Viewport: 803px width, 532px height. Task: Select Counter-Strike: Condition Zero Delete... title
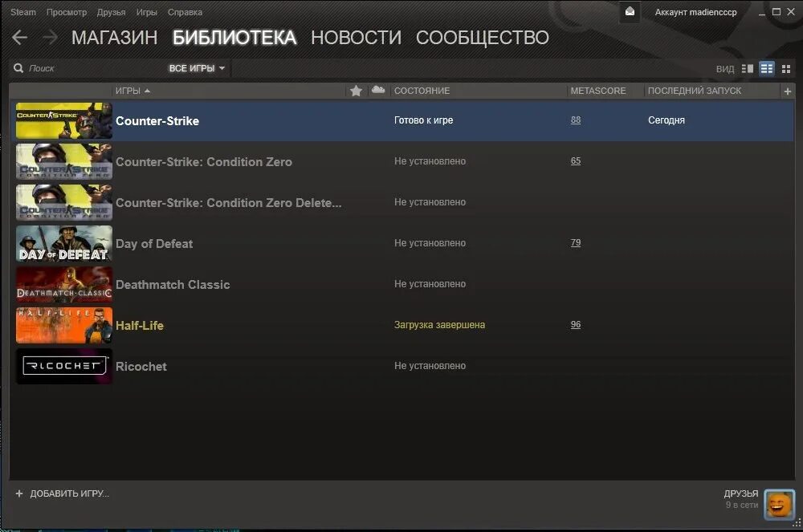tap(228, 202)
